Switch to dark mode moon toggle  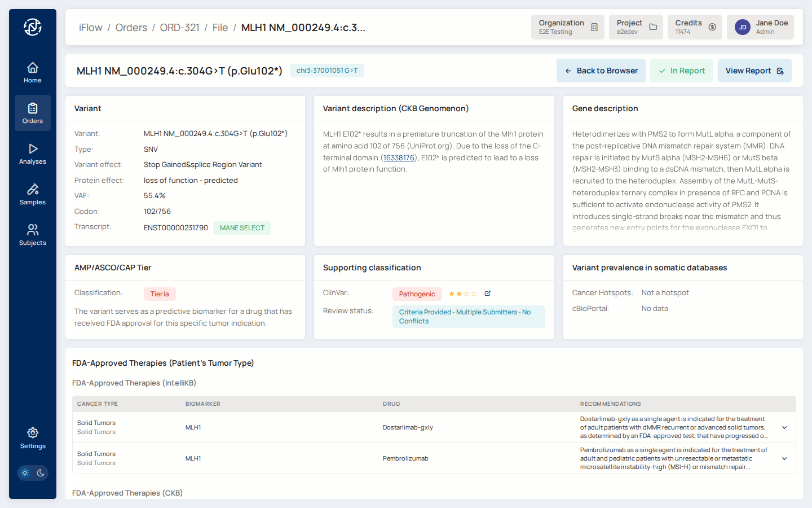[x=41, y=473]
